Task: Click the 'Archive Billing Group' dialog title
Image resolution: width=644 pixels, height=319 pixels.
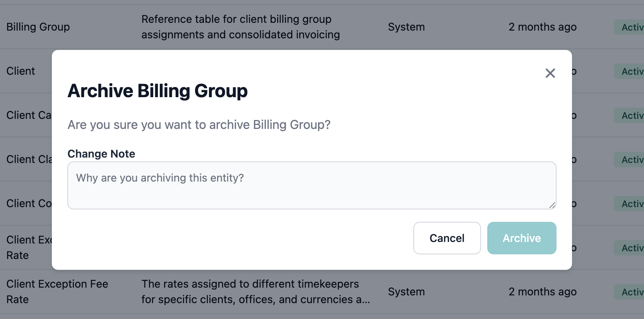Action: [158, 91]
